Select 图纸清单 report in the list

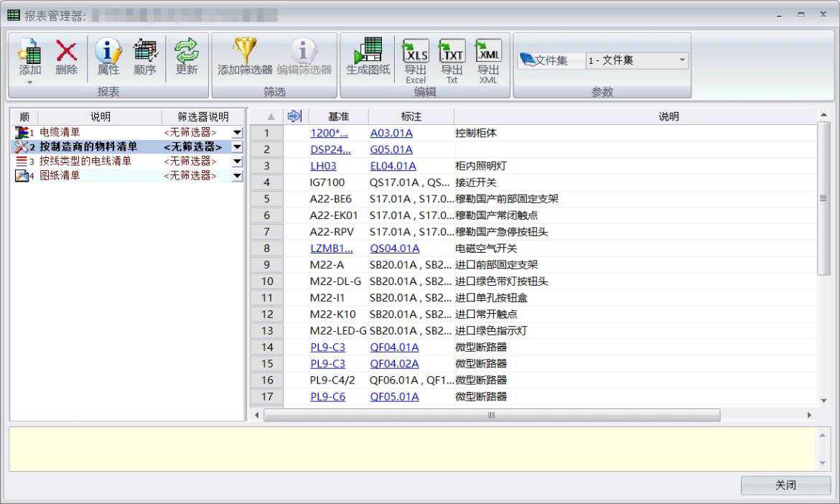pos(60,176)
